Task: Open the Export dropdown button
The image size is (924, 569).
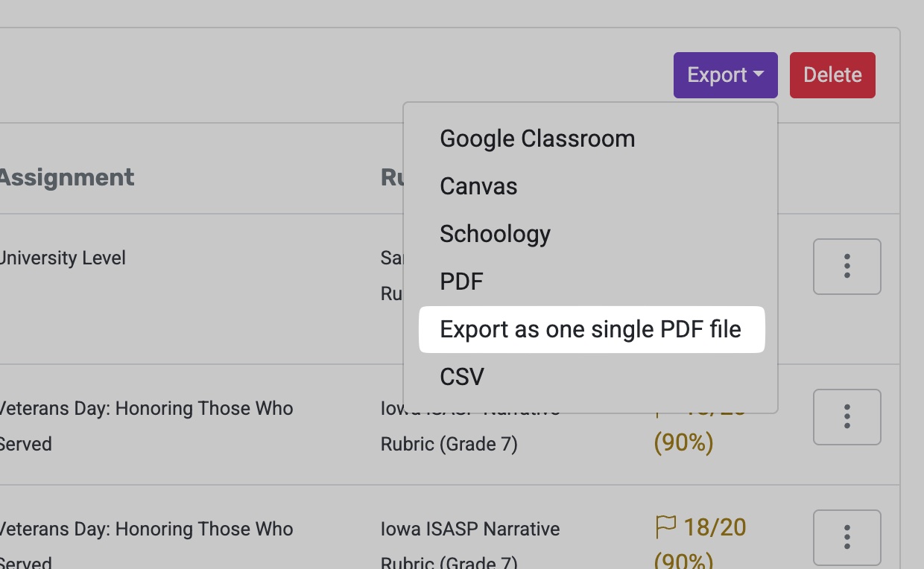Action: (725, 75)
